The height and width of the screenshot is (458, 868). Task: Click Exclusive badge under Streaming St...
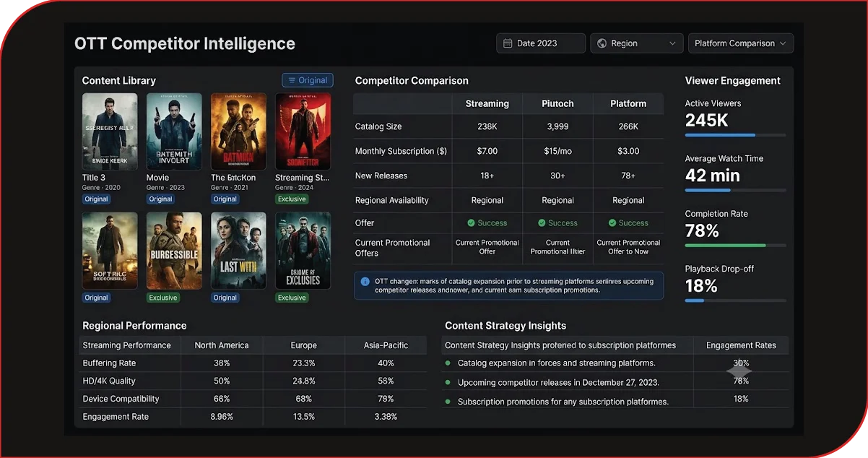[292, 199]
